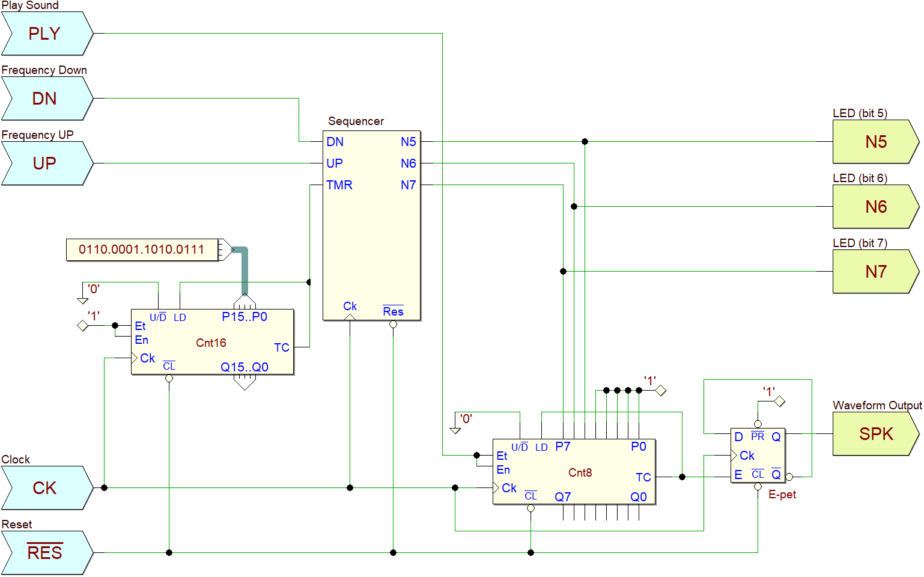Select the Cnt16 counter block
This screenshot has width=924, height=577.
[213, 342]
